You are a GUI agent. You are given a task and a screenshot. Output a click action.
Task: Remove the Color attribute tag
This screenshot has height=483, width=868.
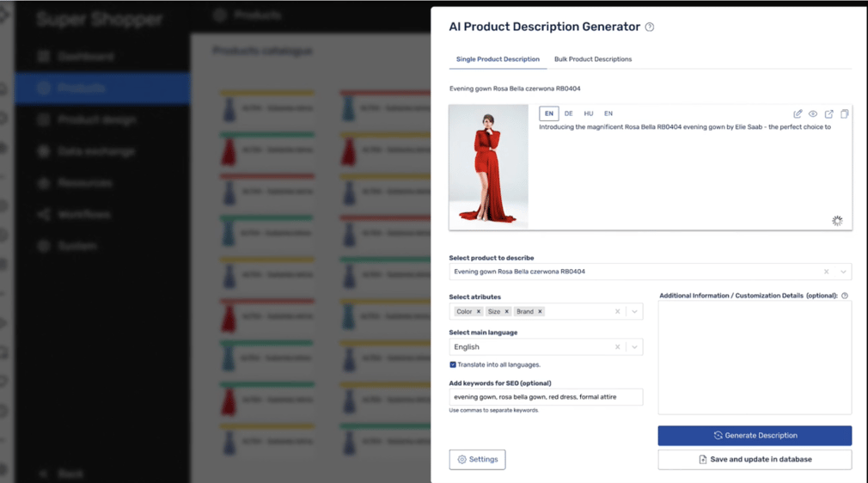tap(479, 311)
